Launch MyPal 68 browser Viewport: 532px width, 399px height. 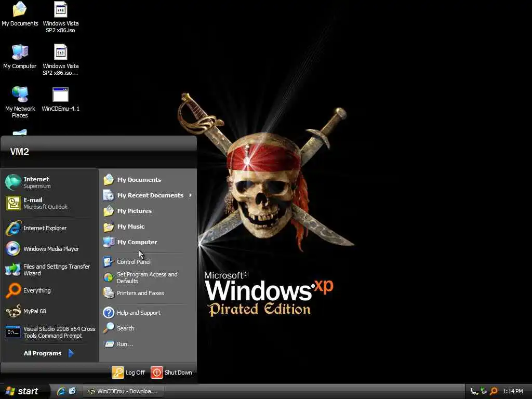(x=49, y=311)
